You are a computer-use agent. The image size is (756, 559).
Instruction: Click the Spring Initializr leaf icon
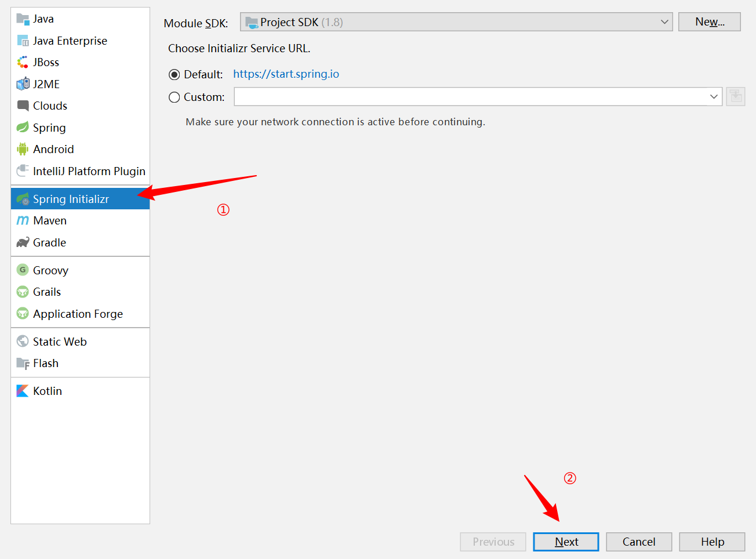[x=23, y=199]
